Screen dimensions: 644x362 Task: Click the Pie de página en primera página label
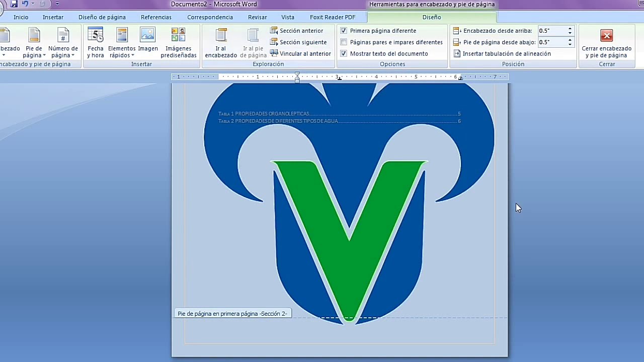(232, 314)
